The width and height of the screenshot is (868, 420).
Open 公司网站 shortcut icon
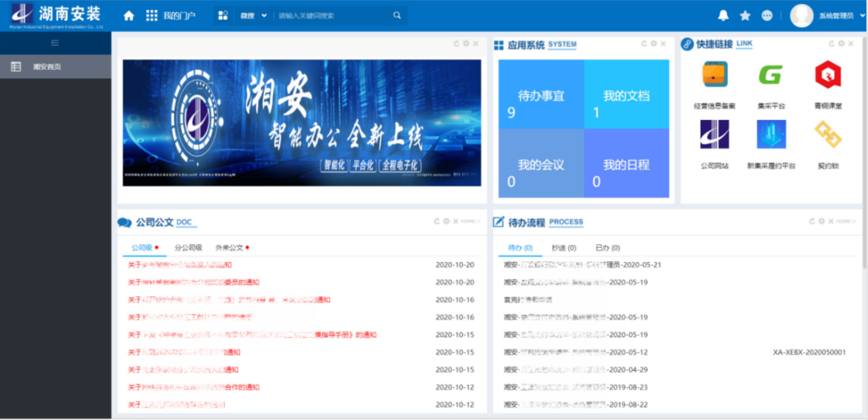tap(714, 134)
